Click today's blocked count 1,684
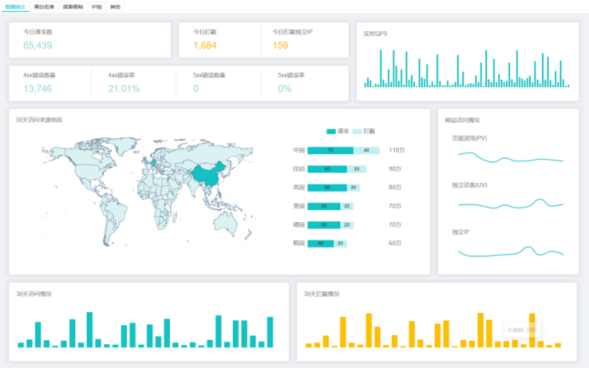 (205, 45)
